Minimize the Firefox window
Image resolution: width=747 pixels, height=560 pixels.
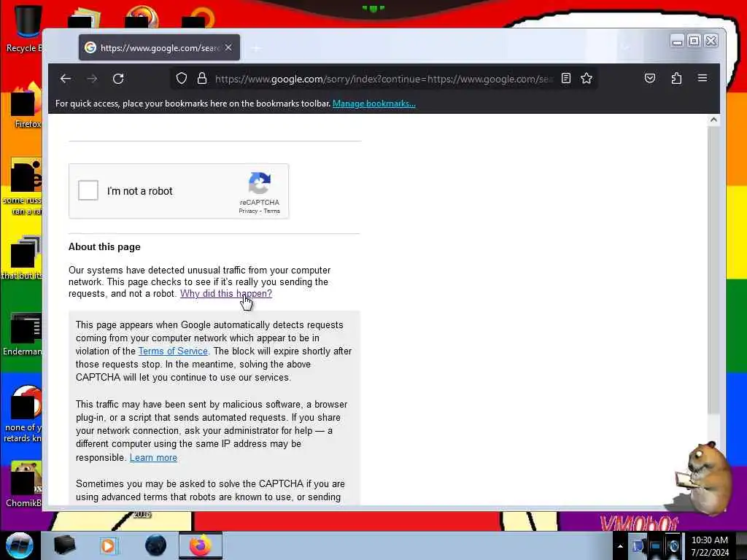(677, 42)
